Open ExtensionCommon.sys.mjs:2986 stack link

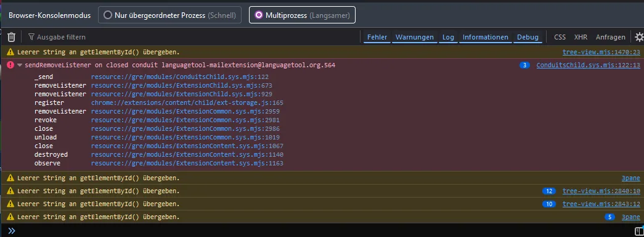click(x=185, y=129)
